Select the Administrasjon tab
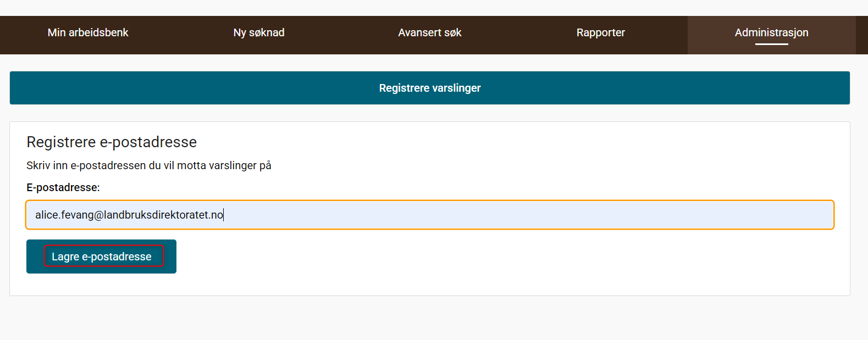This screenshot has height=340, width=868. click(772, 33)
